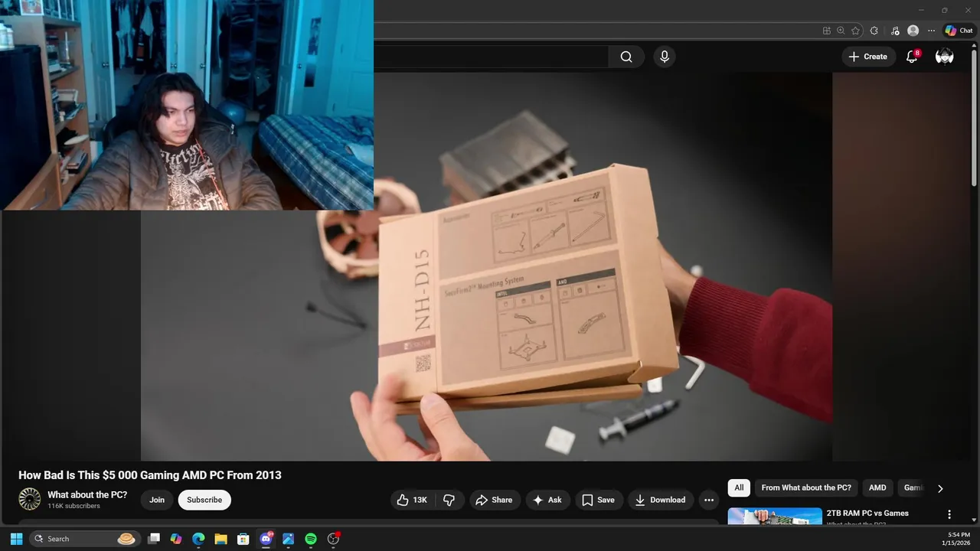The height and width of the screenshot is (551, 980).
Task: Open options menu for 2TB RAM video
Action: (x=949, y=514)
